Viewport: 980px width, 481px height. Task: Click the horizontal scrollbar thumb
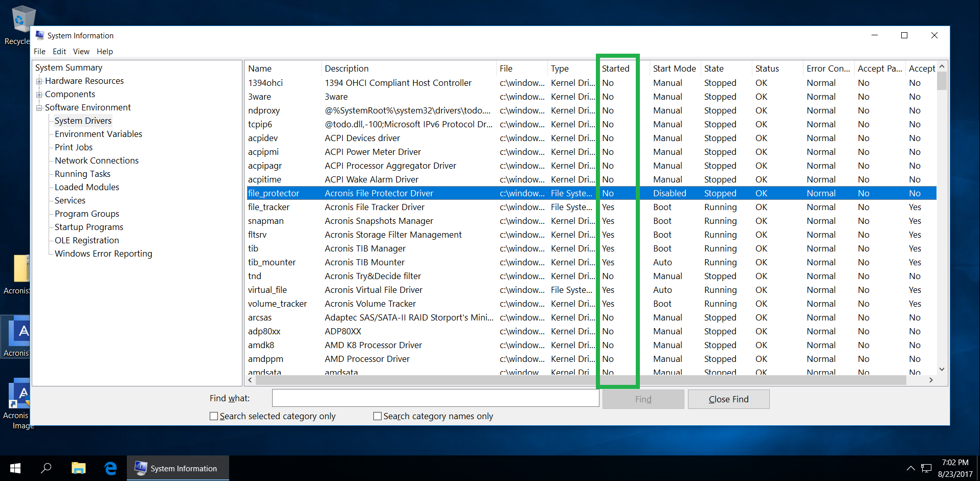pyautogui.click(x=581, y=380)
